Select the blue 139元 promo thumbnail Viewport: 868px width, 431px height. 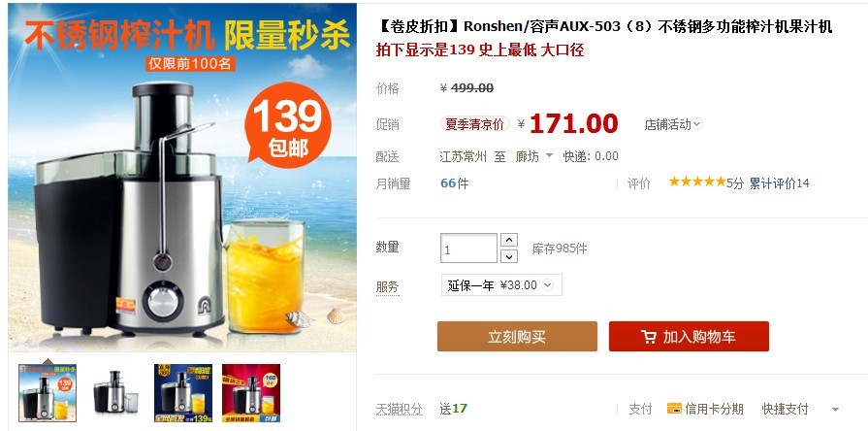pyautogui.click(x=183, y=393)
